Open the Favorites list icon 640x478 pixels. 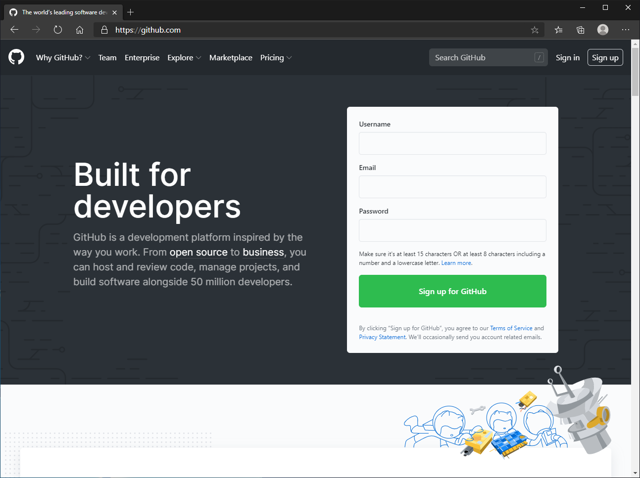(x=558, y=30)
